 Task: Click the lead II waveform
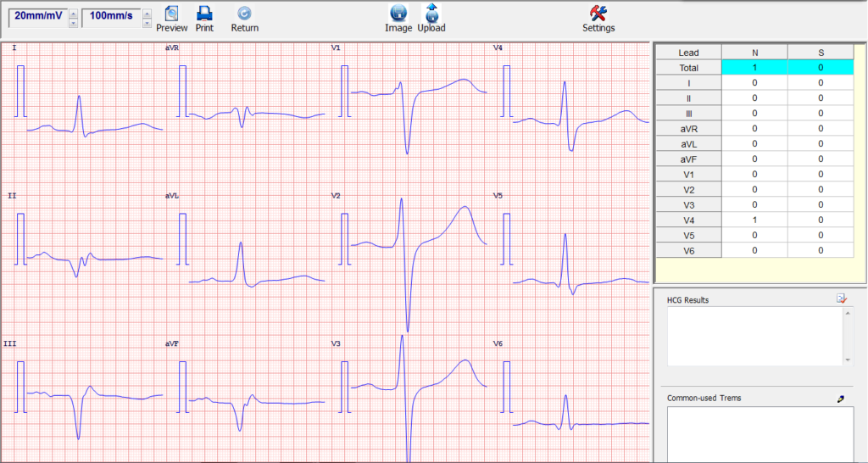pos(95,264)
